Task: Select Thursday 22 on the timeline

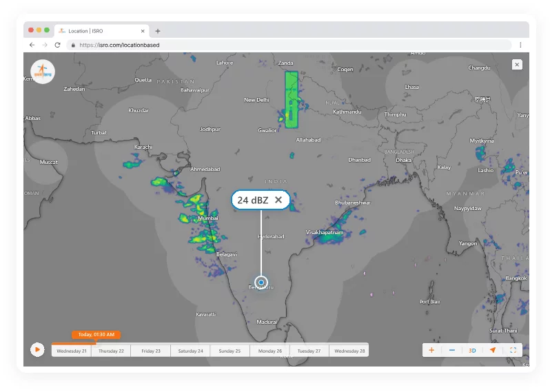Action: tap(111, 351)
